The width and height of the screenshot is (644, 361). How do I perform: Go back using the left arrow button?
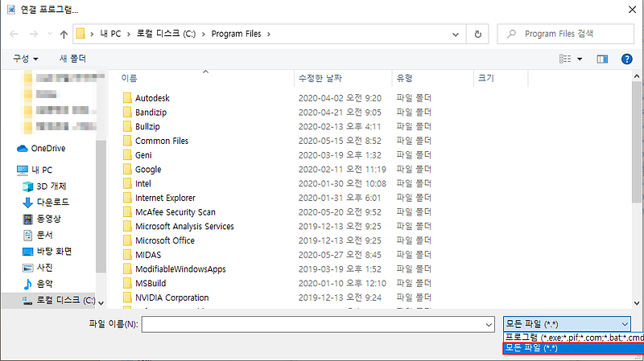point(14,34)
